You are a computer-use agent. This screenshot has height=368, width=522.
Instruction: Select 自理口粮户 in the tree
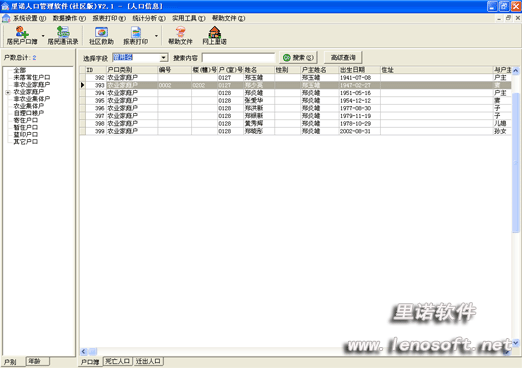[29, 113]
